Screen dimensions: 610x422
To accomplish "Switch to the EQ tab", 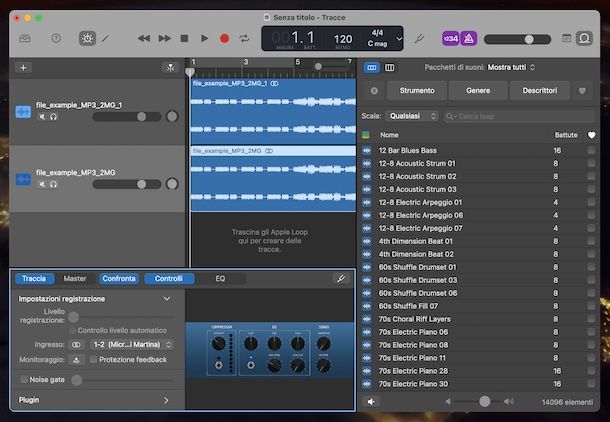I will click(220, 278).
